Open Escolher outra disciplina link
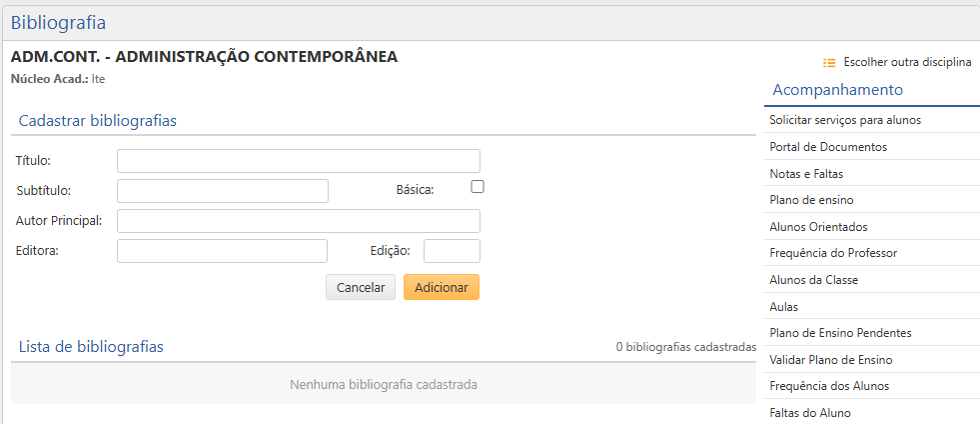The height and width of the screenshot is (424, 980). tap(906, 62)
